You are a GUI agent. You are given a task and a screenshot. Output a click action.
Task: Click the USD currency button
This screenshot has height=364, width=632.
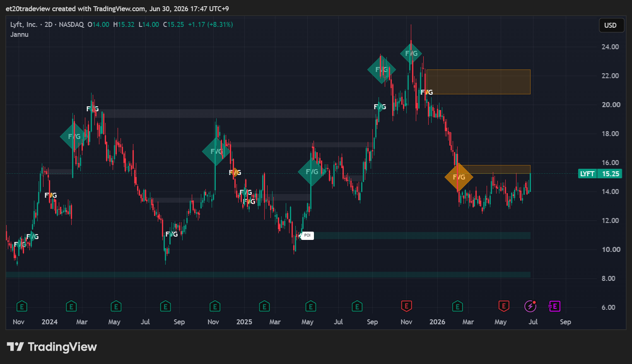pyautogui.click(x=611, y=25)
